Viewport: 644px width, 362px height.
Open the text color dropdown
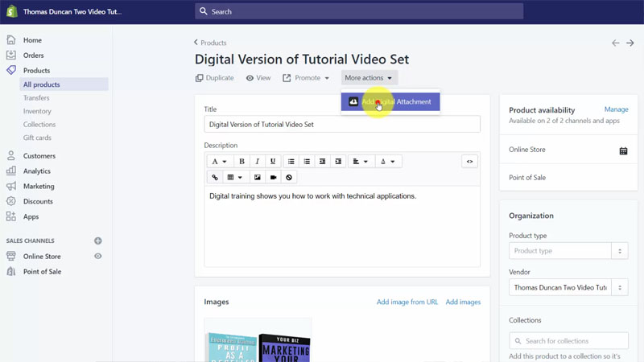[x=387, y=162]
